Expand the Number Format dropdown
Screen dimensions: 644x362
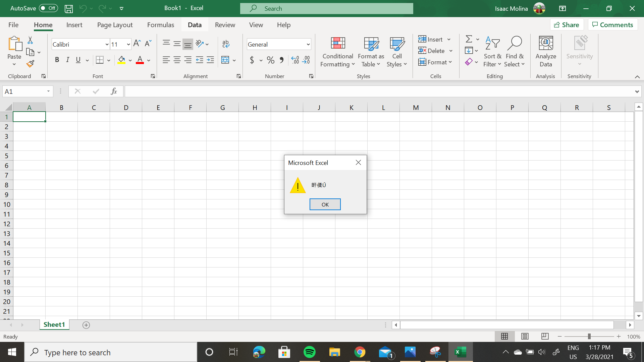tap(308, 44)
